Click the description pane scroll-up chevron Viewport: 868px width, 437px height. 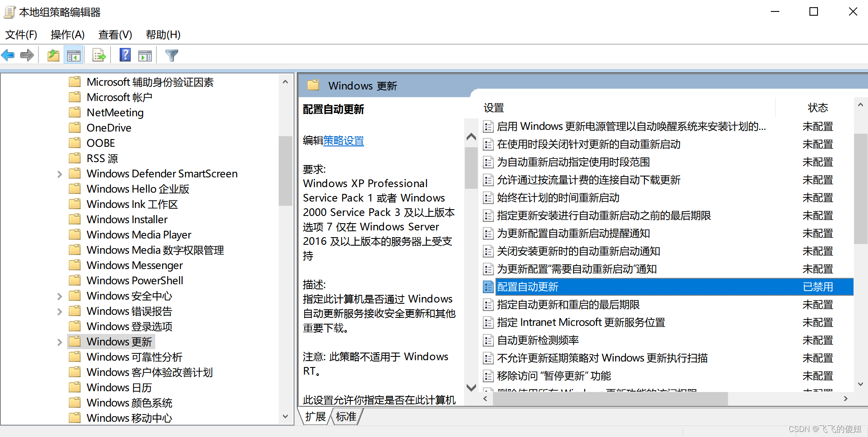pyautogui.click(x=471, y=137)
